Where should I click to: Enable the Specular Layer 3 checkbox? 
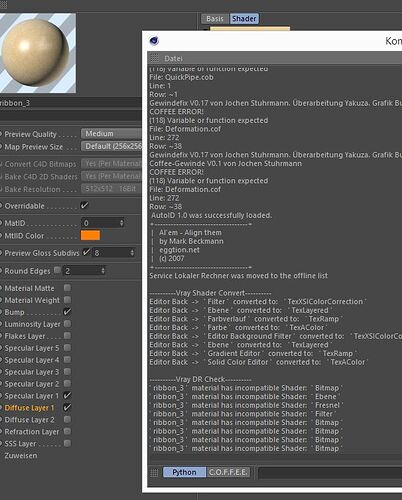[67, 371]
